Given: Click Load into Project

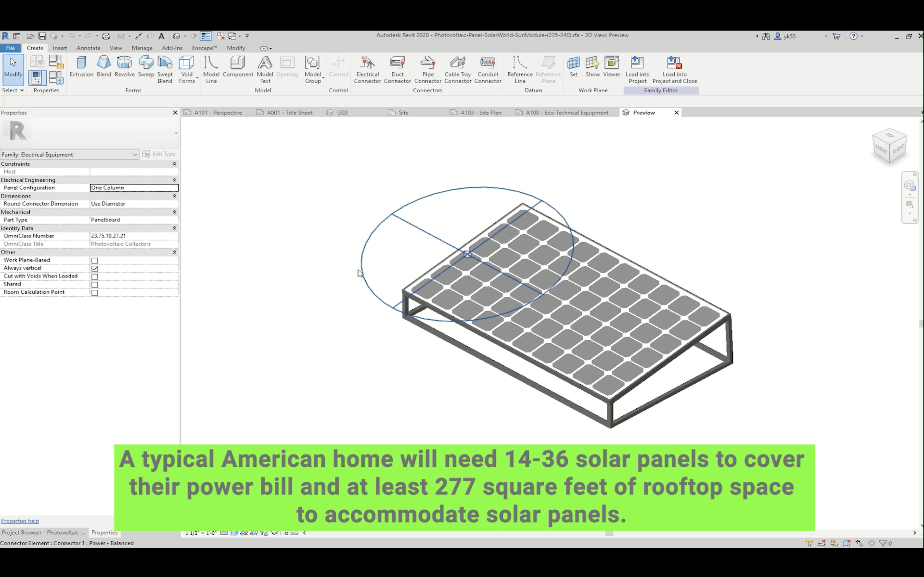Looking at the screenshot, I should (x=637, y=69).
